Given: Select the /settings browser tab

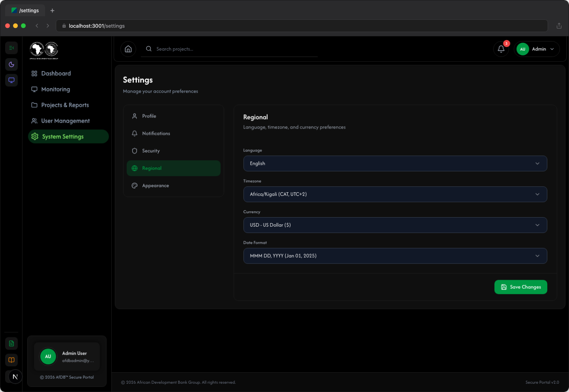Looking at the screenshot, I should coord(25,11).
